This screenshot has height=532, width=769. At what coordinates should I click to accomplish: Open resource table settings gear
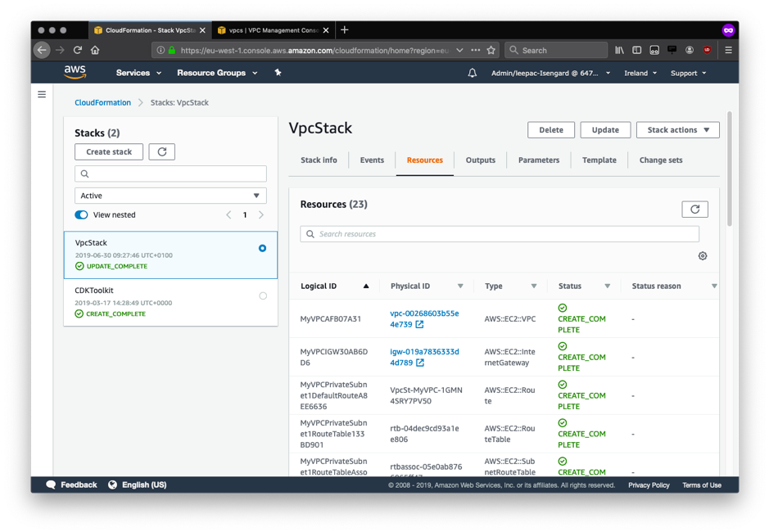(703, 256)
